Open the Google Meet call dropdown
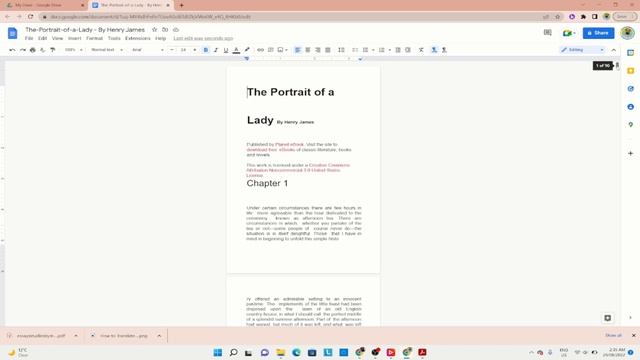The width and height of the screenshot is (640, 360). click(569, 33)
